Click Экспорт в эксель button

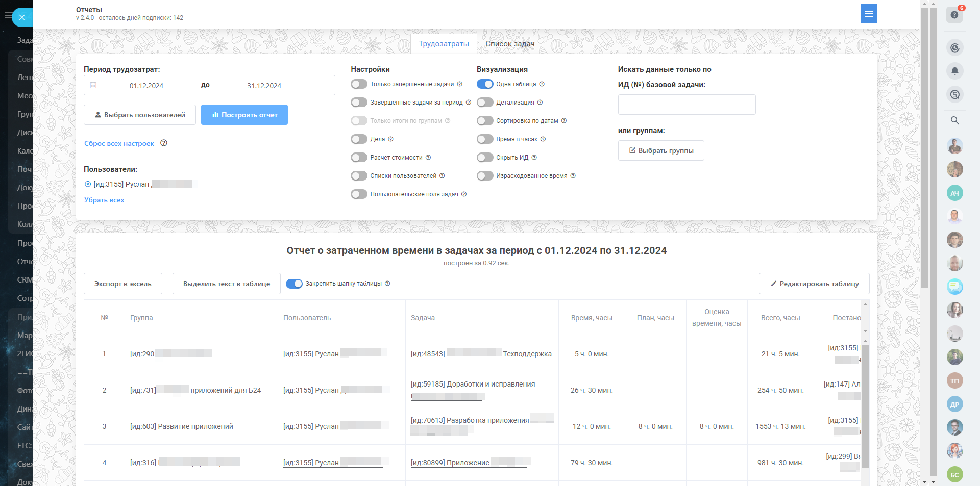click(123, 284)
